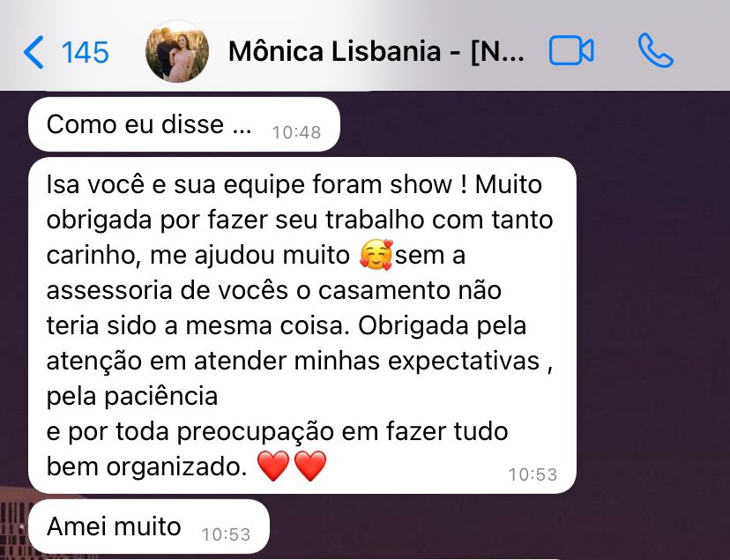This screenshot has height=560, width=730.
Task: Start a video call with Mônica
Action: (x=571, y=50)
